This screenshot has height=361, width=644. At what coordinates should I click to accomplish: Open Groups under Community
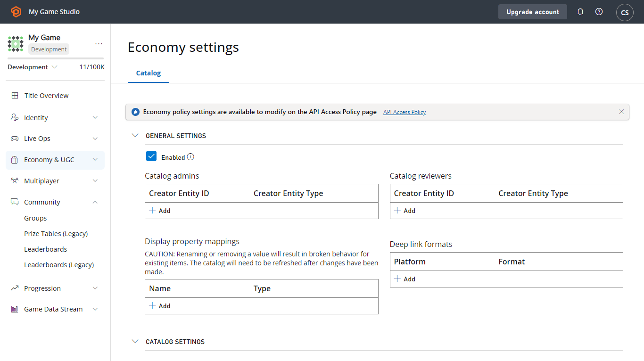(x=35, y=218)
